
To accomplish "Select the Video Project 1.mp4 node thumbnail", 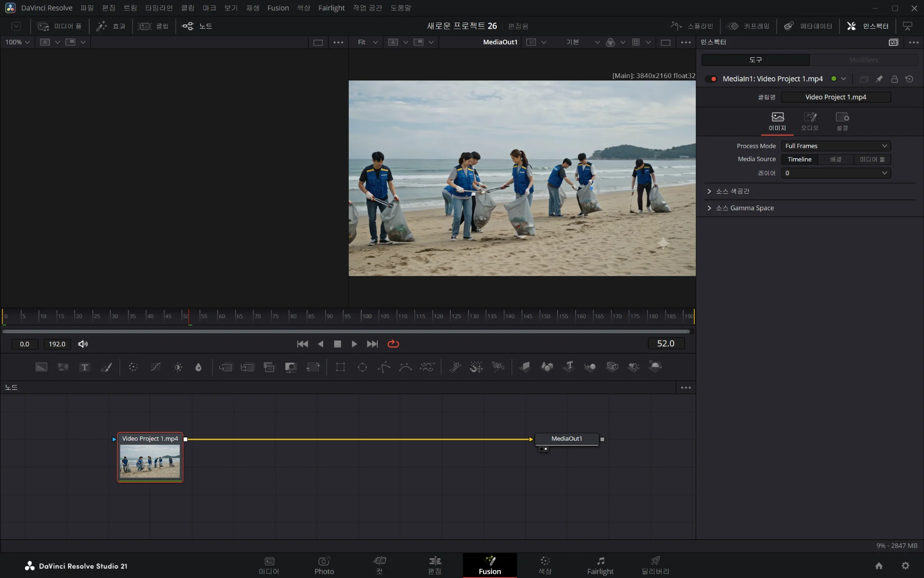I will tap(150, 461).
